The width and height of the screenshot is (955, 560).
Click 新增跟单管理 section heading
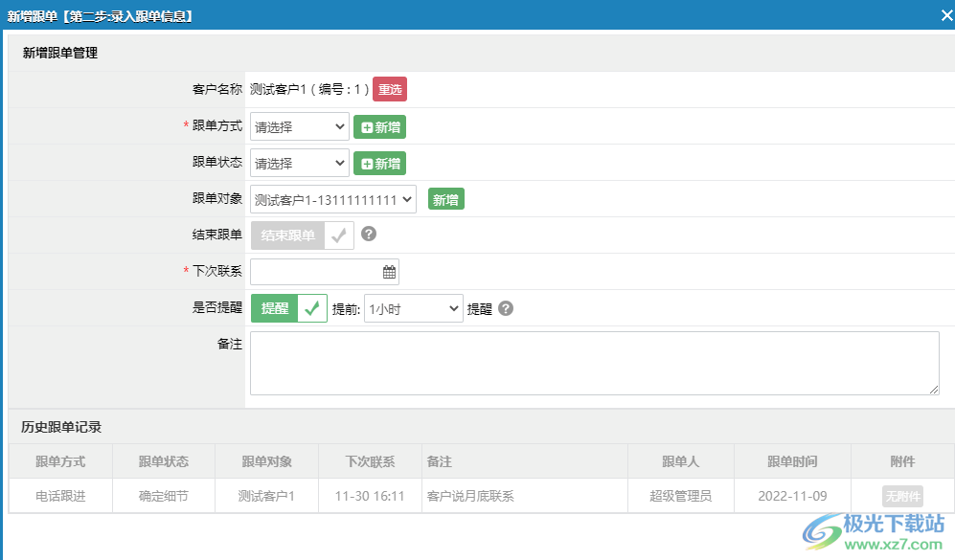pyautogui.click(x=60, y=53)
